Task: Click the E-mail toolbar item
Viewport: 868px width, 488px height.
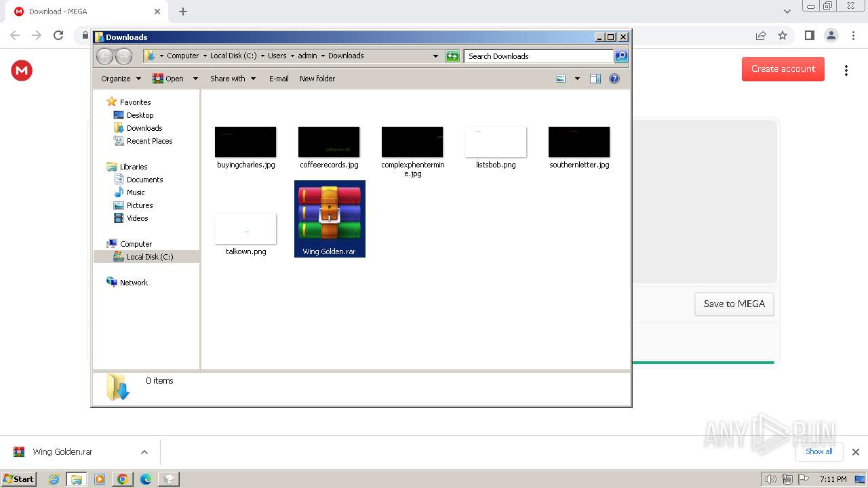Action: [279, 79]
